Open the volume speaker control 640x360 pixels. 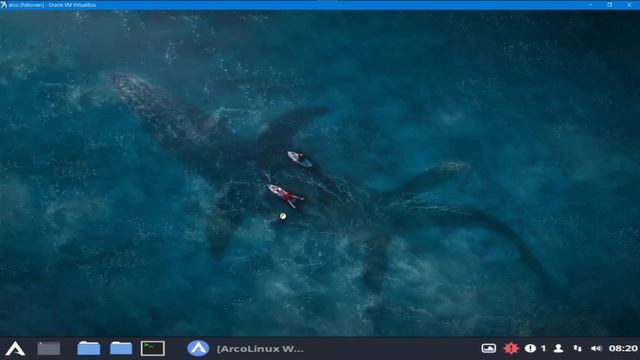(596, 349)
